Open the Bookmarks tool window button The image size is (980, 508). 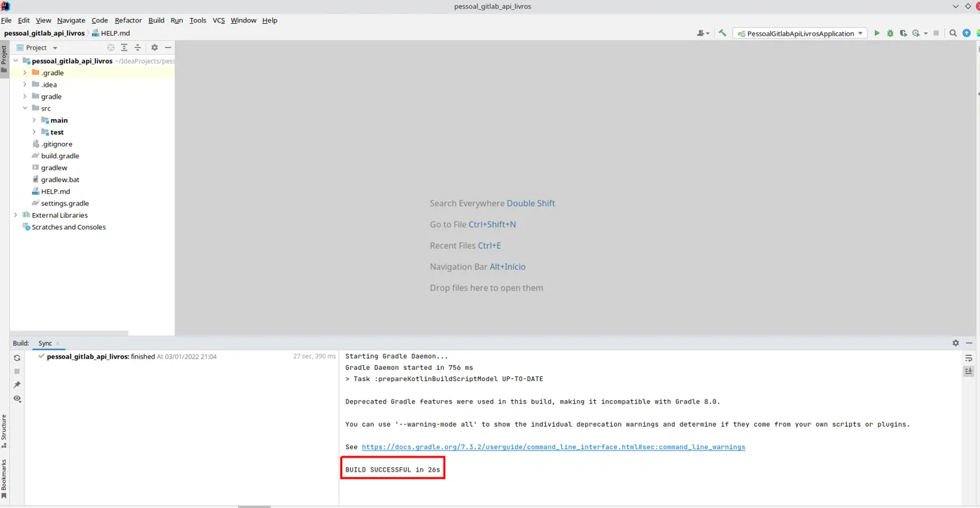[4, 480]
